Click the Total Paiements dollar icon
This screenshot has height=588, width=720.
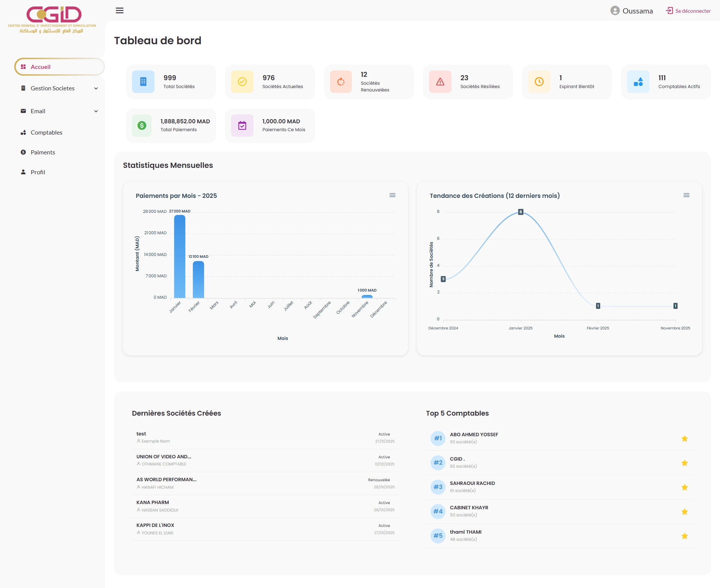point(141,126)
